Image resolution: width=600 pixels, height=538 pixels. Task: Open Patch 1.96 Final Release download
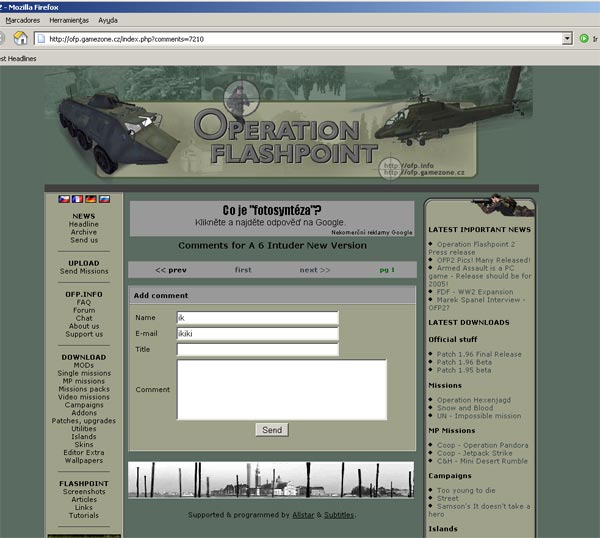point(479,354)
